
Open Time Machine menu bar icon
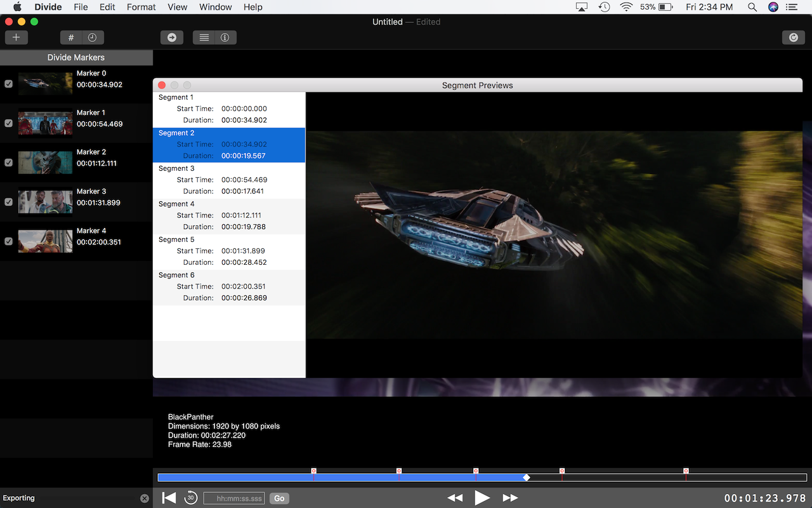tap(605, 7)
